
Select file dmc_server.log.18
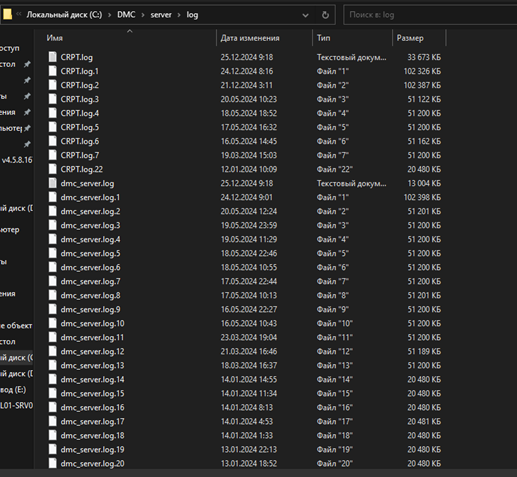tap(92, 435)
